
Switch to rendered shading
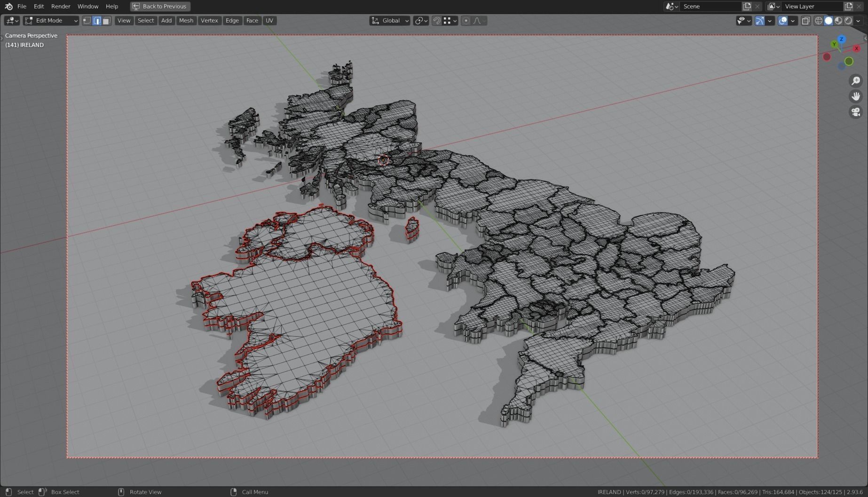click(x=848, y=20)
